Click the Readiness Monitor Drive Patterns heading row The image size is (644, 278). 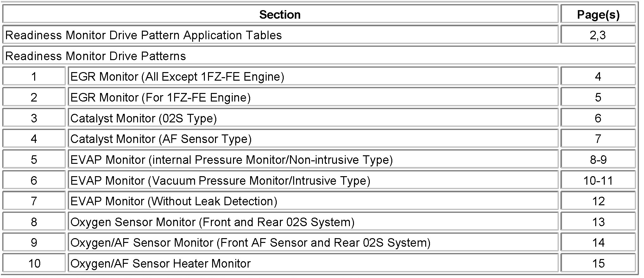96,56
